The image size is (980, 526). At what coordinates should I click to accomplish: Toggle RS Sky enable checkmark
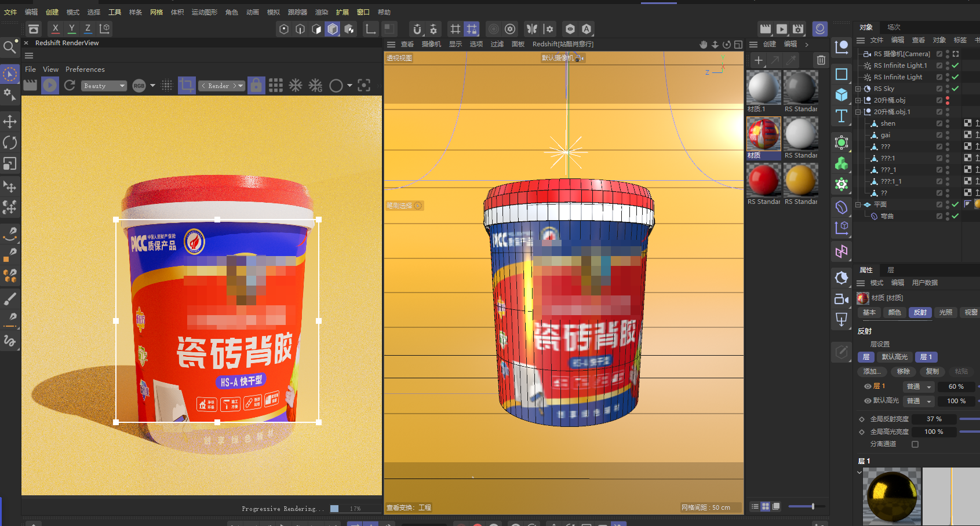[x=955, y=89]
